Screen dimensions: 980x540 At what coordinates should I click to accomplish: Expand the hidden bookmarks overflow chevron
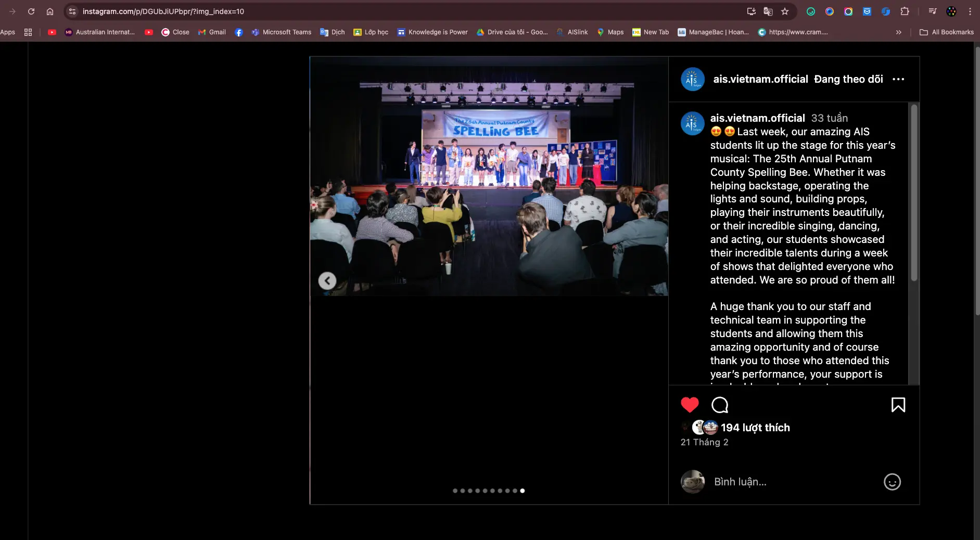(x=898, y=32)
